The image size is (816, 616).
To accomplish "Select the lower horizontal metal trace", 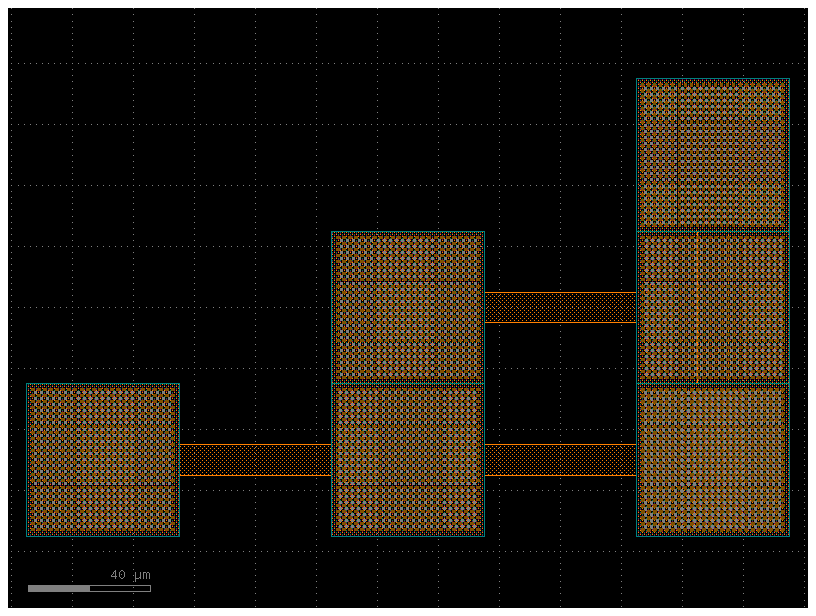I will click(255, 458).
